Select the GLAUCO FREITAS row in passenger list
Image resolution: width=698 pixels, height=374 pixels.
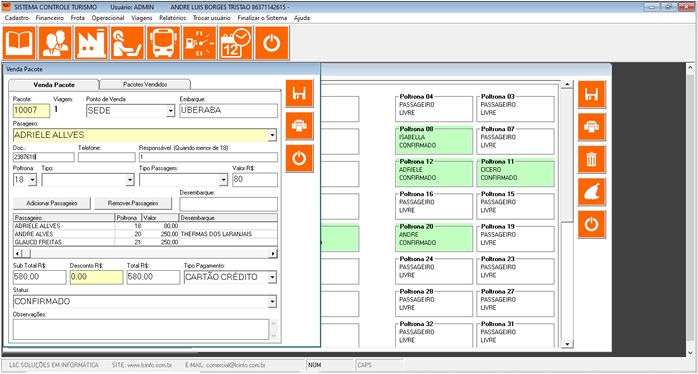tap(145, 242)
